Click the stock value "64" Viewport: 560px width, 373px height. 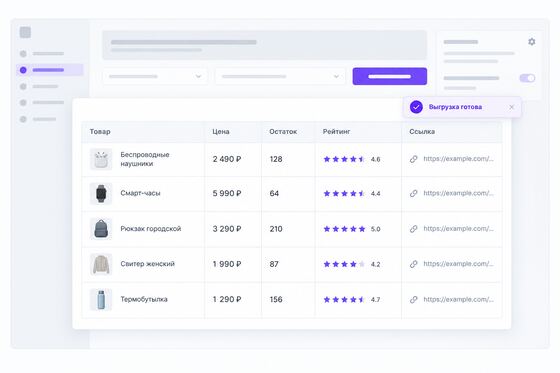tap(274, 193)
